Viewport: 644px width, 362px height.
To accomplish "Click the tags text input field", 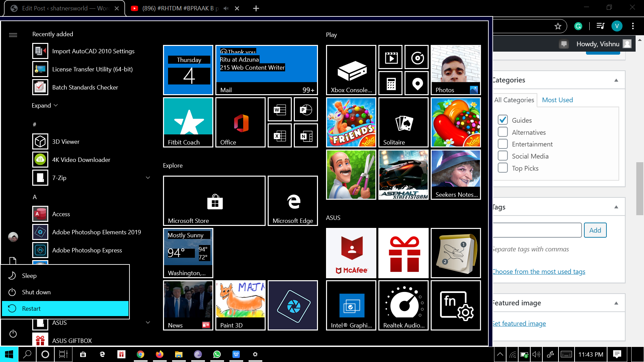I will tap(537, 230).
